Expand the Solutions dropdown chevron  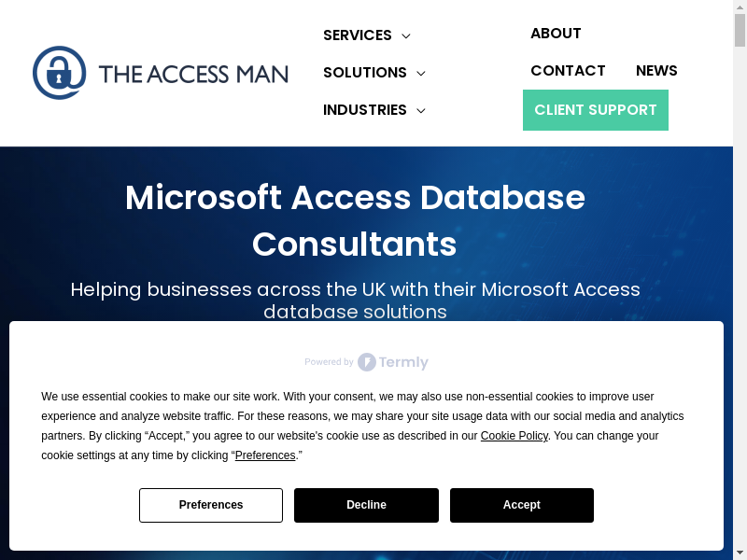click(x=421, y=74)
